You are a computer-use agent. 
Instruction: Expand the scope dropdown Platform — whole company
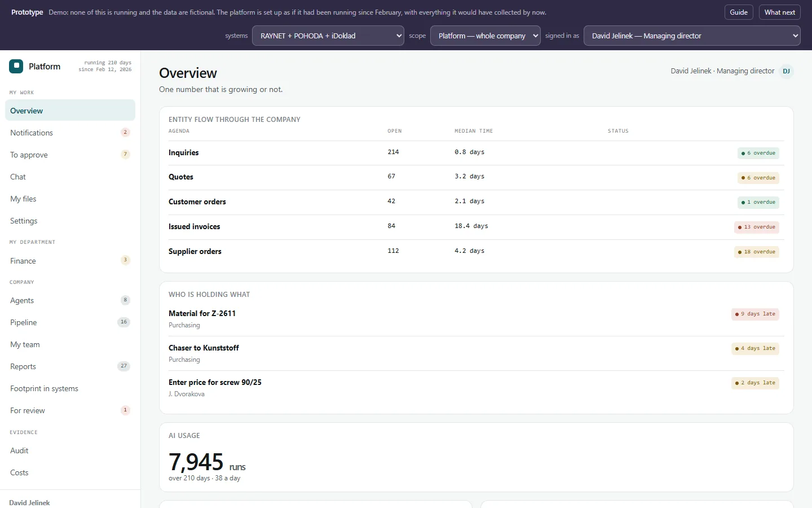(486, 36)
